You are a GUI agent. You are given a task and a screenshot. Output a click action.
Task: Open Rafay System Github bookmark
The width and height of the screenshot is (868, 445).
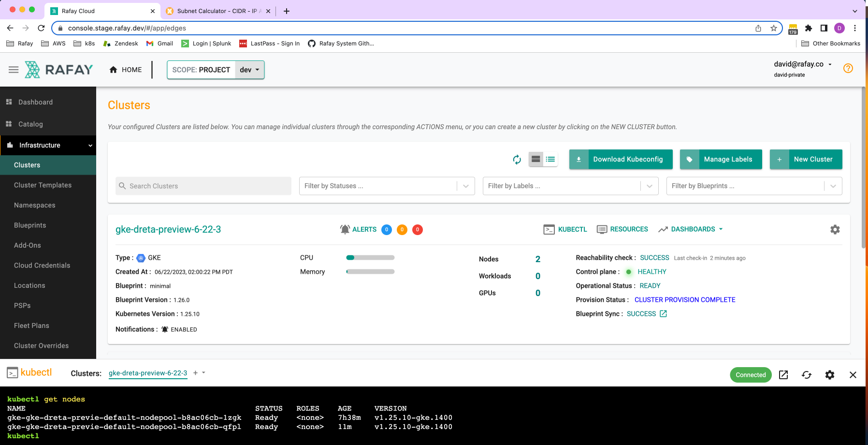341,44
